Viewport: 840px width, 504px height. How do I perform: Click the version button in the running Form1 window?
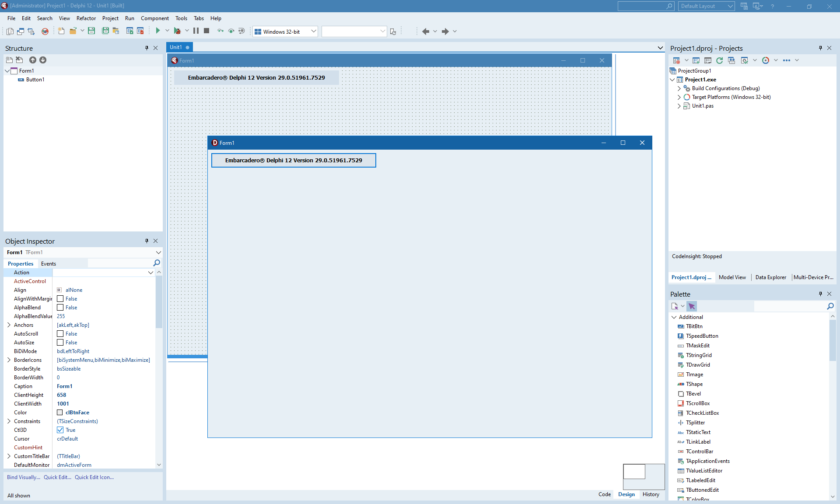coord(294,161)
